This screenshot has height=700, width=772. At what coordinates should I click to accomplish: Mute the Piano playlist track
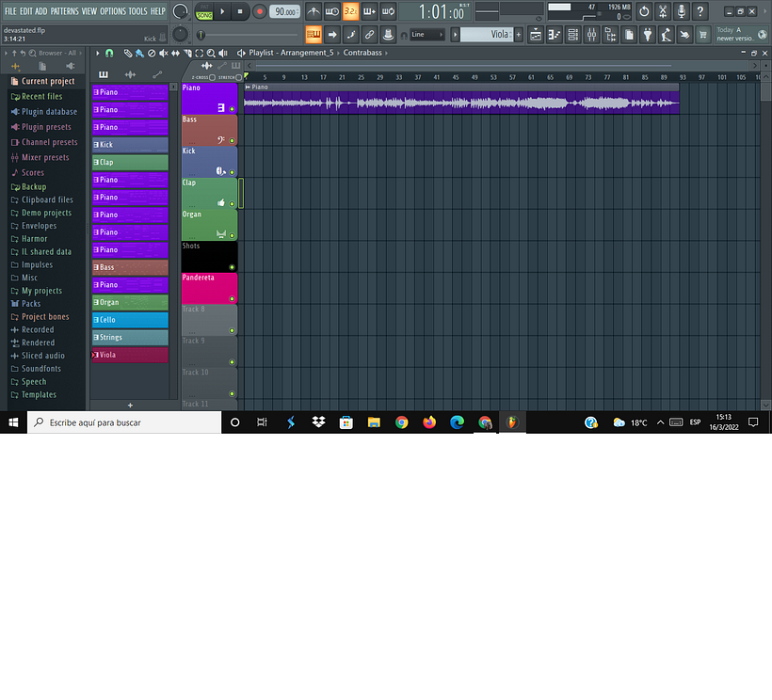point(232,109)
